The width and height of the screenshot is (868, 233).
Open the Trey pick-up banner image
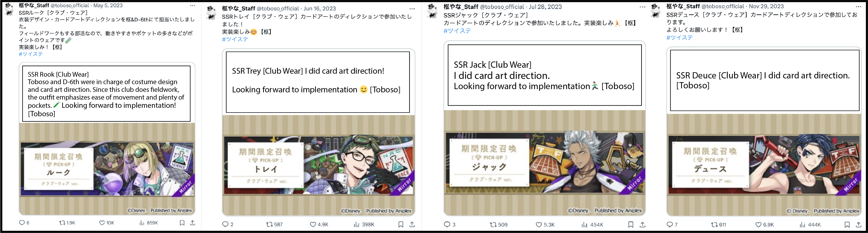[x=318, y=165]
